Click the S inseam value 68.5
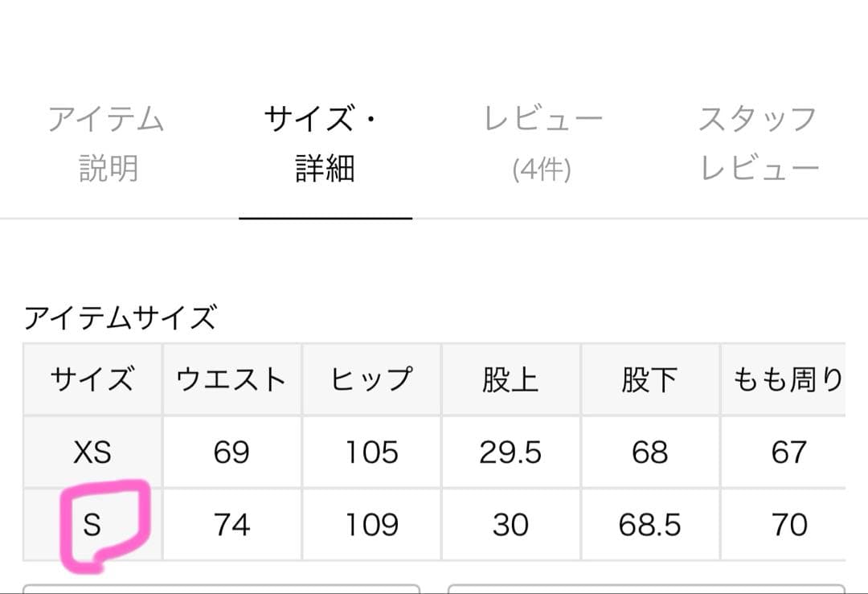This screenshot has width=868, height=594. tap(649, 525)
